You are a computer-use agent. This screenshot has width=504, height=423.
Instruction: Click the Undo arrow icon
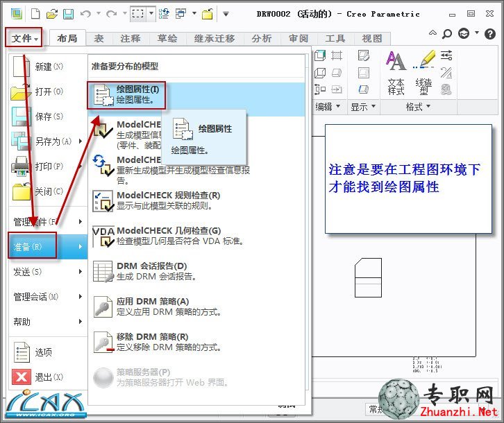click(x=85, y=14)
